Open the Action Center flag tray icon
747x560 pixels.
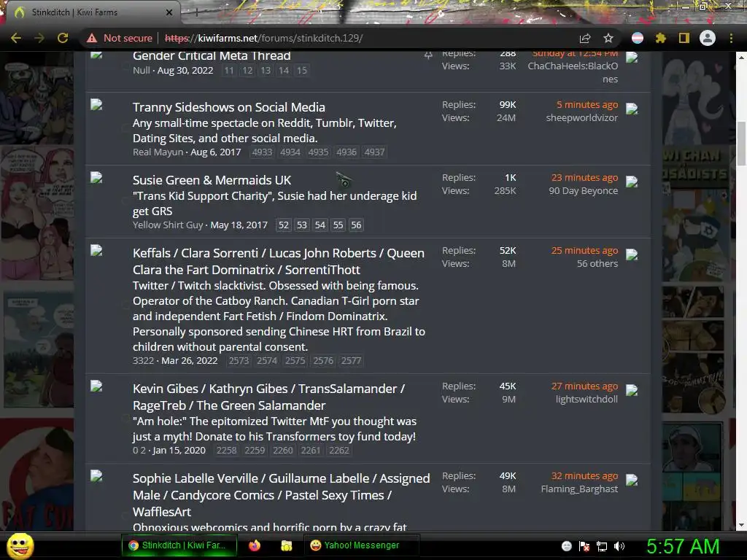[584, 546]
